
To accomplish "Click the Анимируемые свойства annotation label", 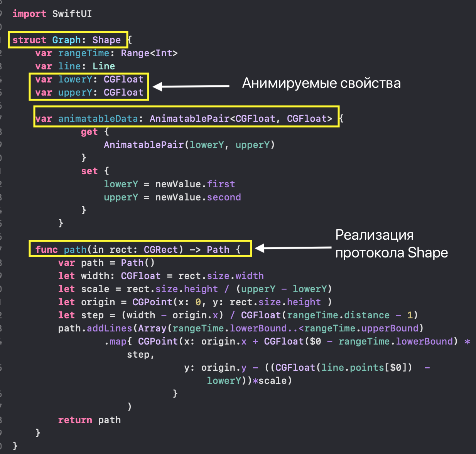I will click(x=322, y=83).
